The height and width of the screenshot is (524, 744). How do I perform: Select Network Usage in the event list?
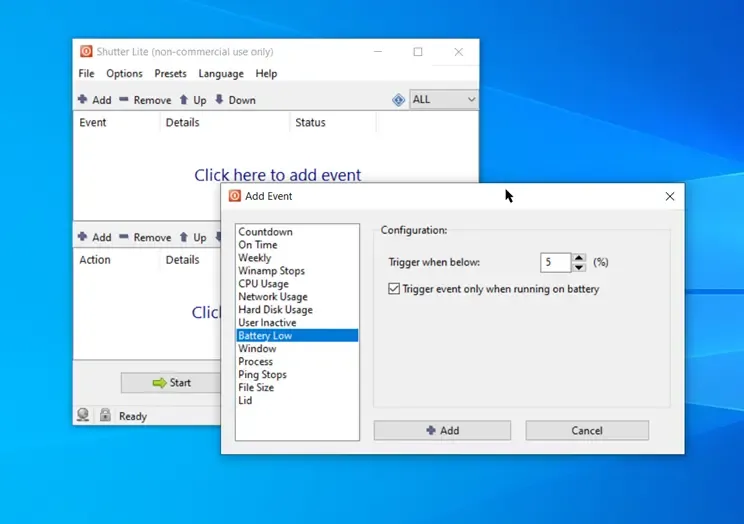point(297,297)
